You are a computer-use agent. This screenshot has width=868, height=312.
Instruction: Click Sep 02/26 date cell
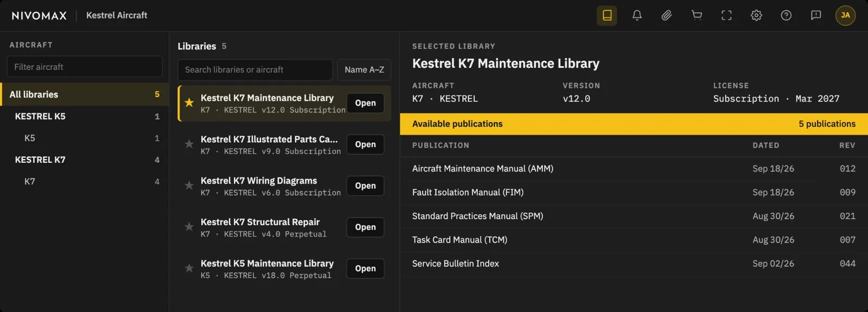point(773,264)
